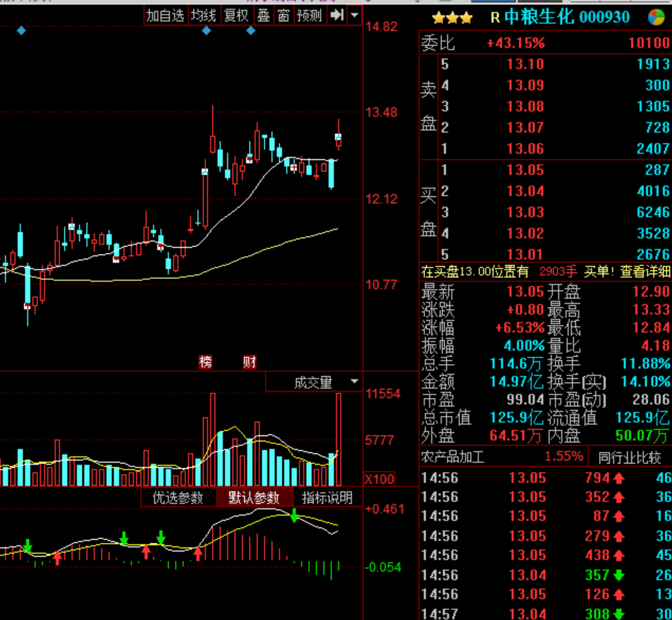Open the 成交量 indicator dropdown
This screenshot has height=620, width=672.
click(x=314, y=382)
